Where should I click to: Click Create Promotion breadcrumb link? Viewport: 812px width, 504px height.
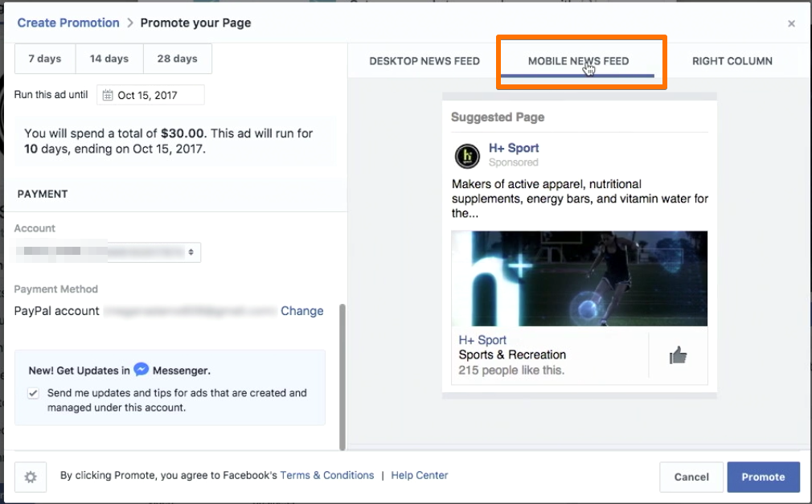pos(68,23)
